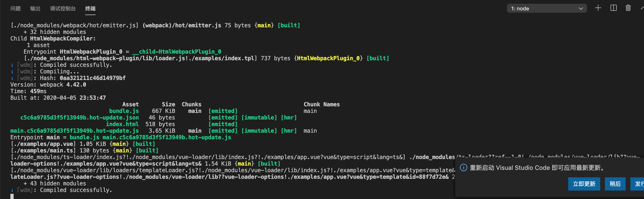Switch to the 问题 tab
The image size is (644, 199).
click(16, 8)
